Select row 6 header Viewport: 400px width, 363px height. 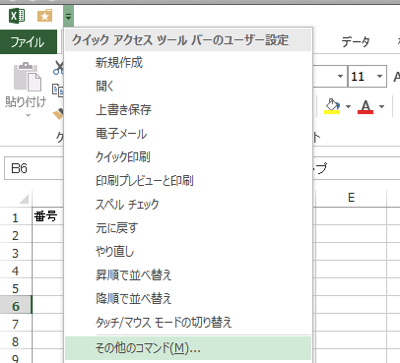point(16,306)
